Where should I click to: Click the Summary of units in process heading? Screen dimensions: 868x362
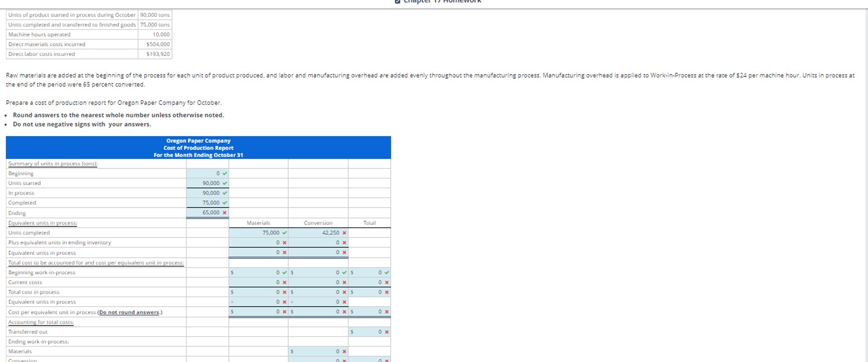click(x=53, y=164)
